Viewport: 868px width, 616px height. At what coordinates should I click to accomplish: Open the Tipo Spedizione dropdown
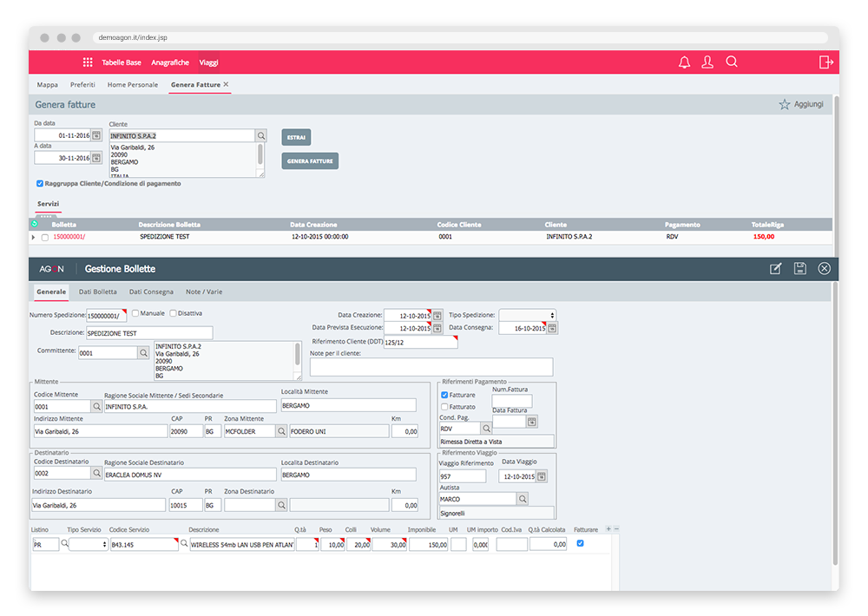click(527, 316)
